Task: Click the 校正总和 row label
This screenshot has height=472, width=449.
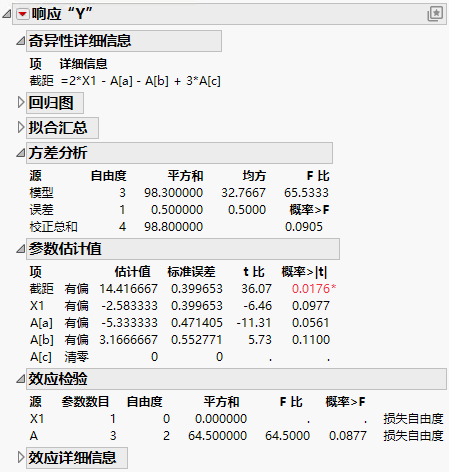Action: (x=54, y=227)
